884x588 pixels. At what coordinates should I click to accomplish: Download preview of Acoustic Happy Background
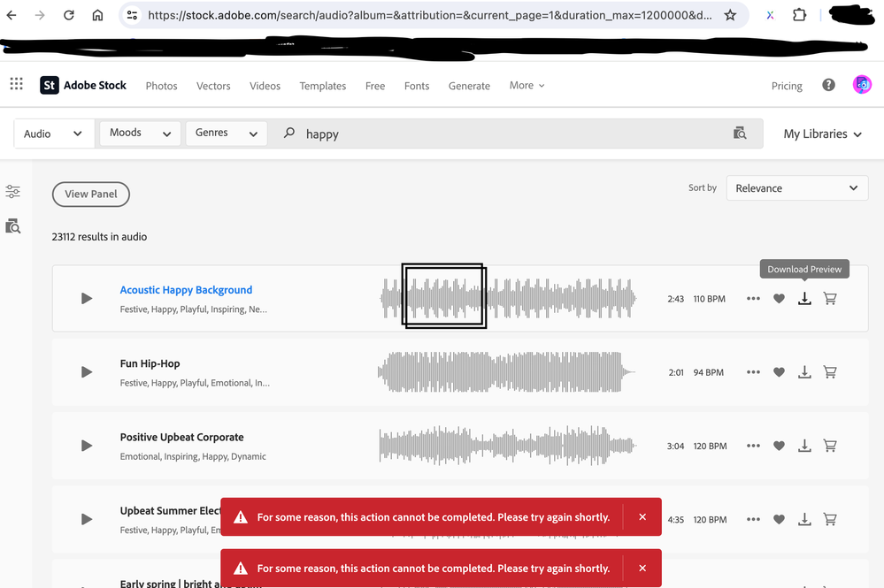click(804, 299)
